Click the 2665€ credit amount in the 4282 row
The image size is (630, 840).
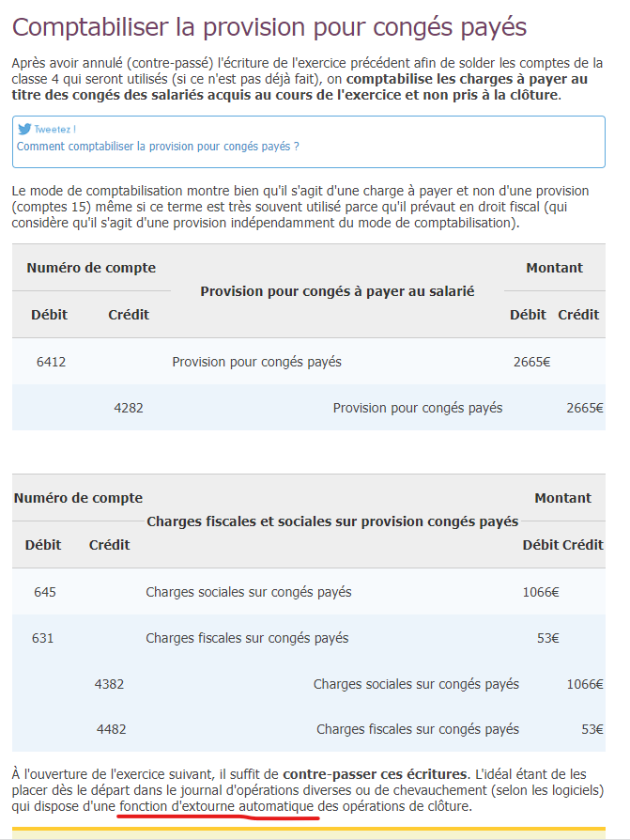click(584, 408)
